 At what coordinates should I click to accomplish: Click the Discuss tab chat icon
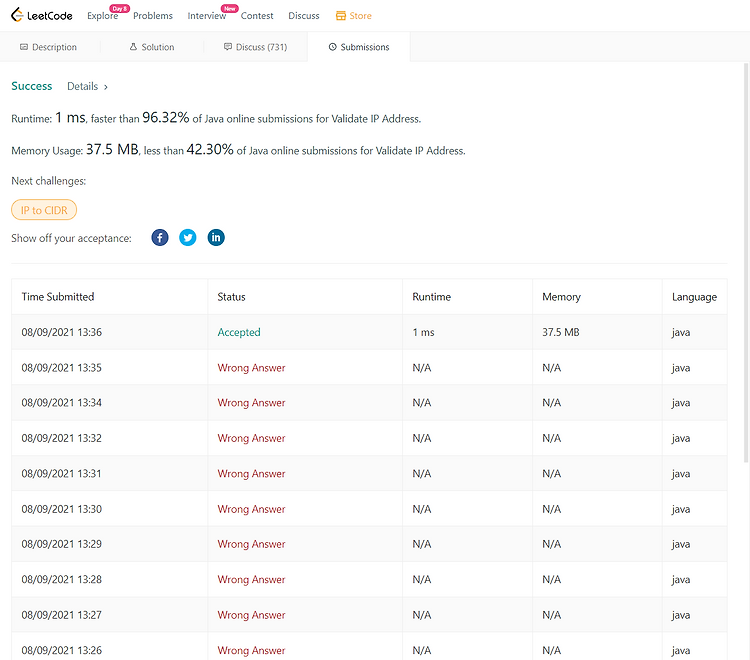tap(228, 47)
